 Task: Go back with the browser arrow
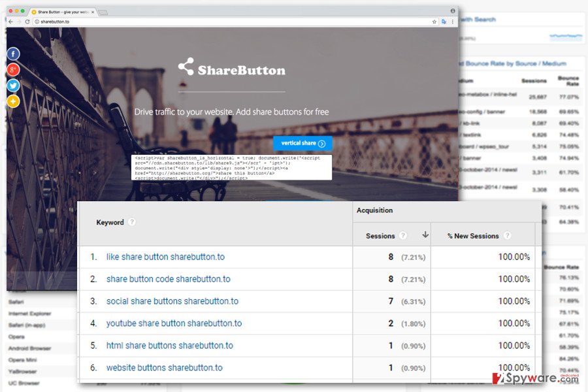coord(10,22)
